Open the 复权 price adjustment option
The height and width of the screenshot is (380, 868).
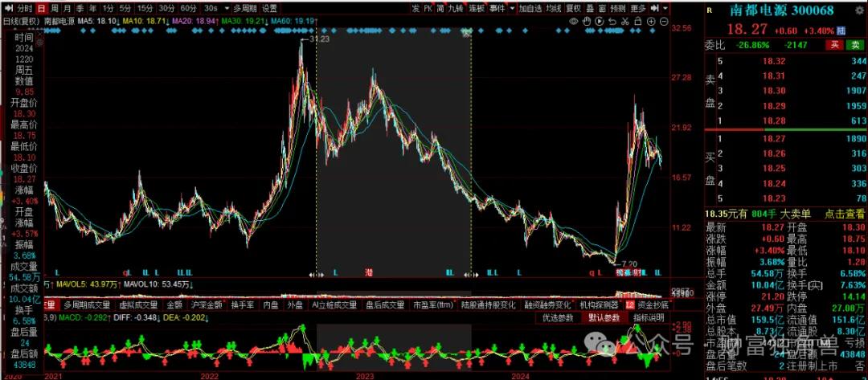coord(574,8)
